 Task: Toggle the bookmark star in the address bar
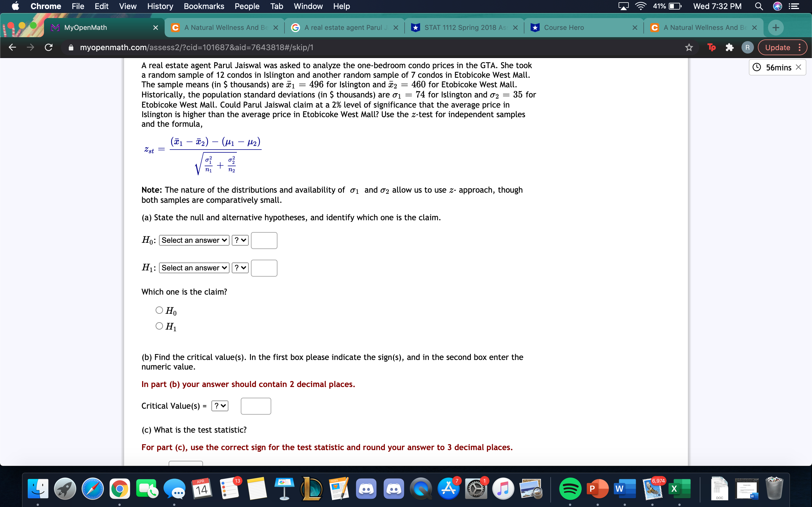[x=689, y=47]
